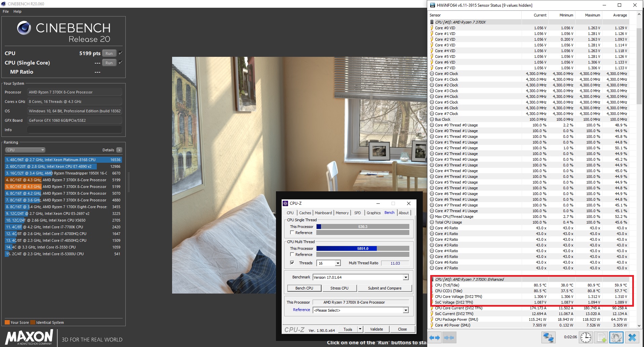Enable Reference under CPU Multi Thread
This screenshot has width=644, height=347.
click(x=292, y=255)
